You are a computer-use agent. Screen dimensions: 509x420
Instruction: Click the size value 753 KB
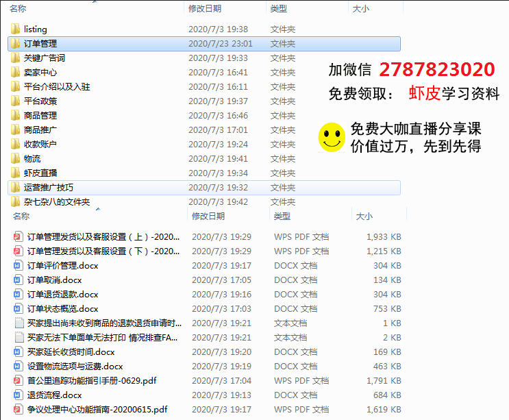pyautogui.click(x=387, y=309)
